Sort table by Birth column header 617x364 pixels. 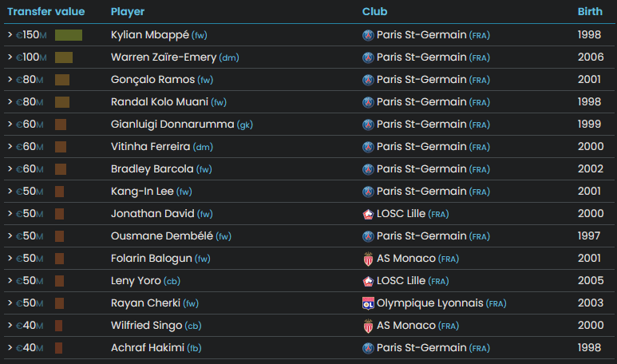[590, 11]
